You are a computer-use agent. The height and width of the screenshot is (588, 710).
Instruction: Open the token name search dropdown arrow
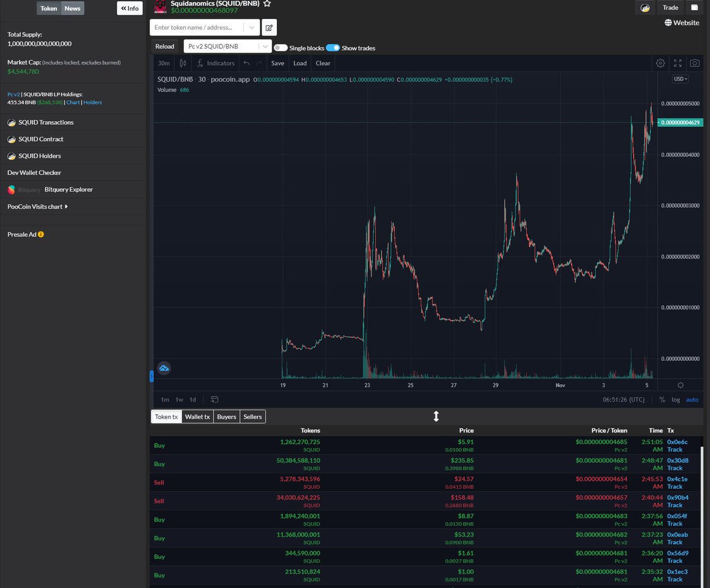pyautogui.click(x=252, y=27)
